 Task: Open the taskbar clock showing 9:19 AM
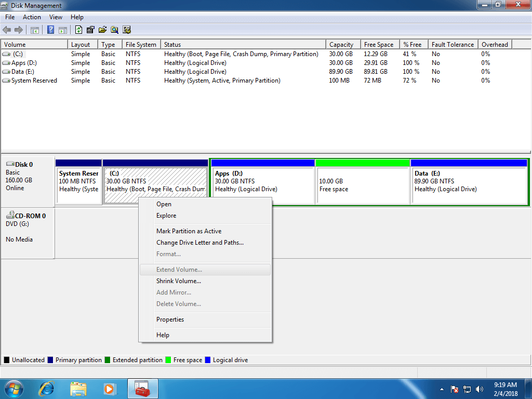(506, 389)
